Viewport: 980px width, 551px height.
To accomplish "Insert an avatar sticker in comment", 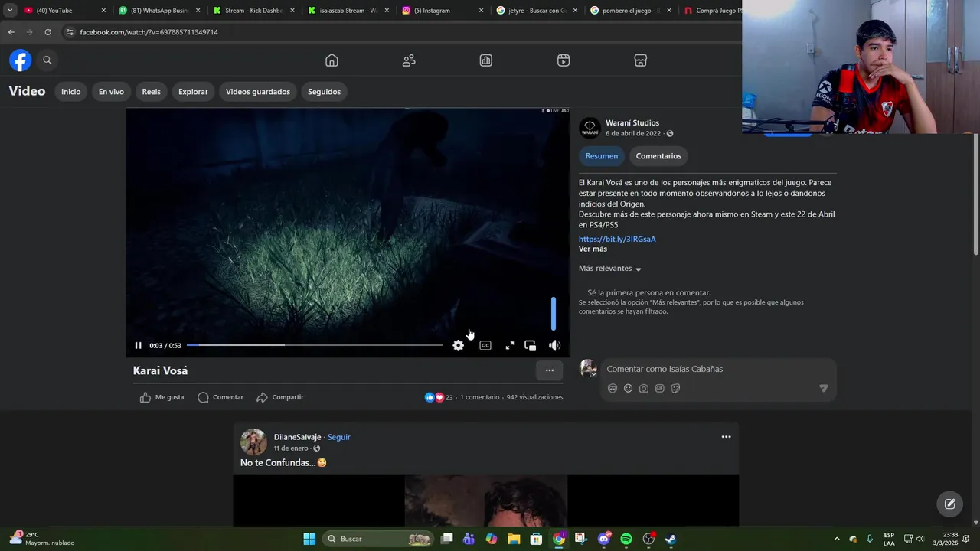I will (x=612, y=389).
